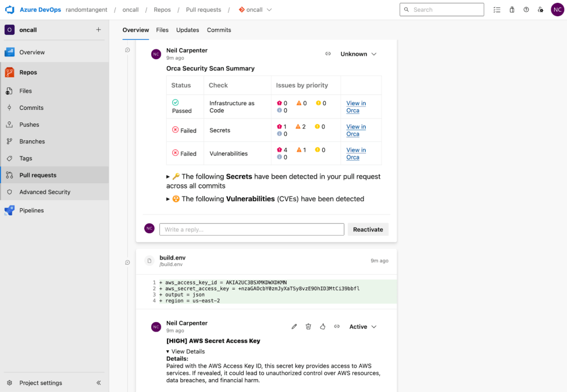Open View in Orca for Vulnerabilities row
This screenshot has width=567, height=392.
[x=356, y=154]
